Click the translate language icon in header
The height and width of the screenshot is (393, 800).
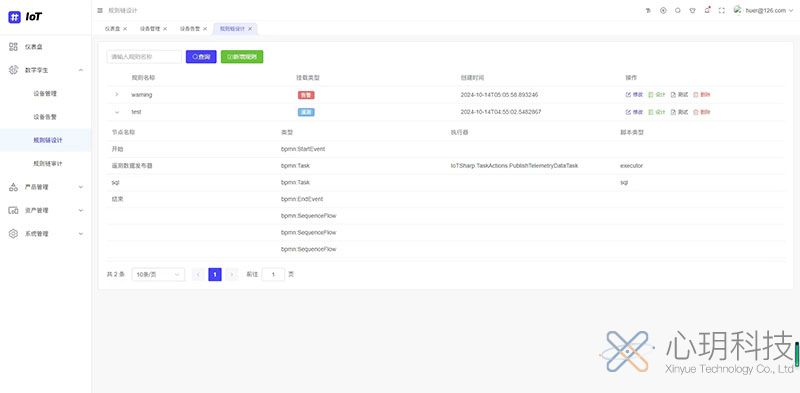click(x=648, y=10)
